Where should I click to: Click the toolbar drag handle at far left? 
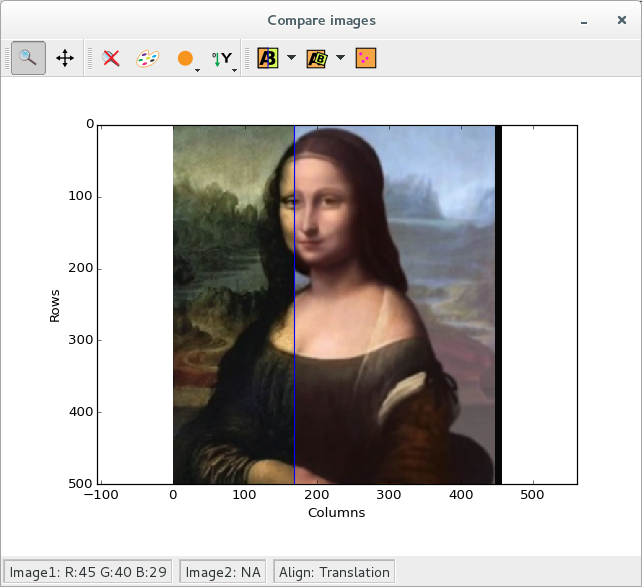[x=6, y=58]
